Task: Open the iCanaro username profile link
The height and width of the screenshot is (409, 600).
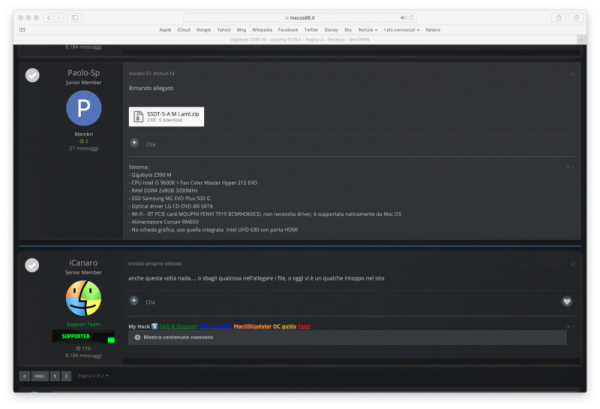Action: (83, 263)
